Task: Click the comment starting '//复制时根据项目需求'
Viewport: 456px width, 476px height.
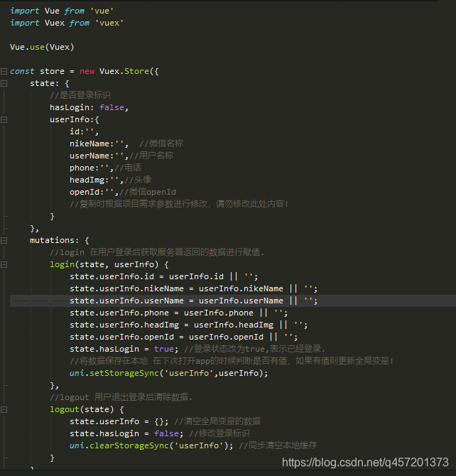Action: click(179, 204)
